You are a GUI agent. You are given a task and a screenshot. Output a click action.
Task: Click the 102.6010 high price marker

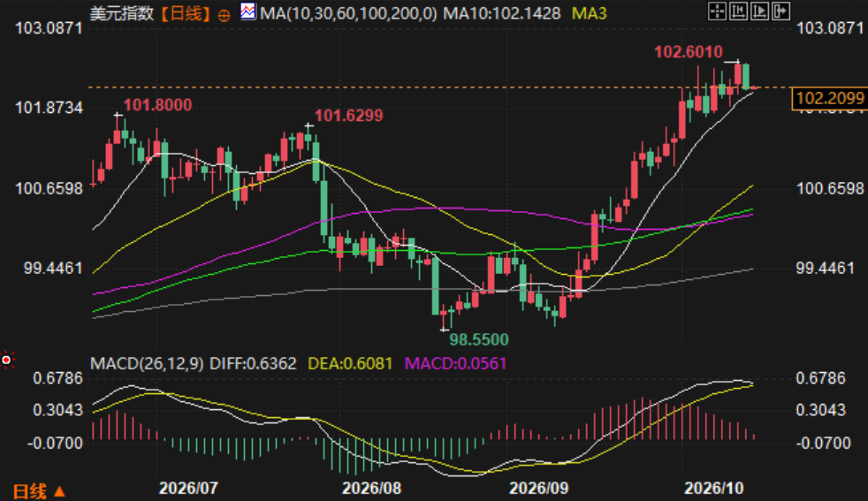coord(688,52)
